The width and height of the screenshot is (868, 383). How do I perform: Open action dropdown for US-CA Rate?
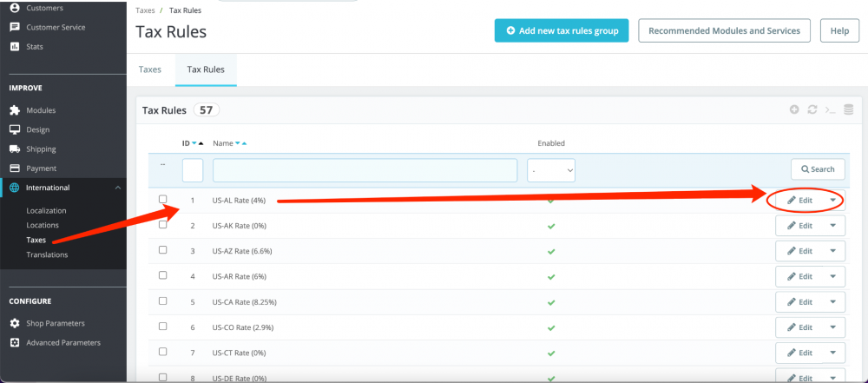(833, 302)
